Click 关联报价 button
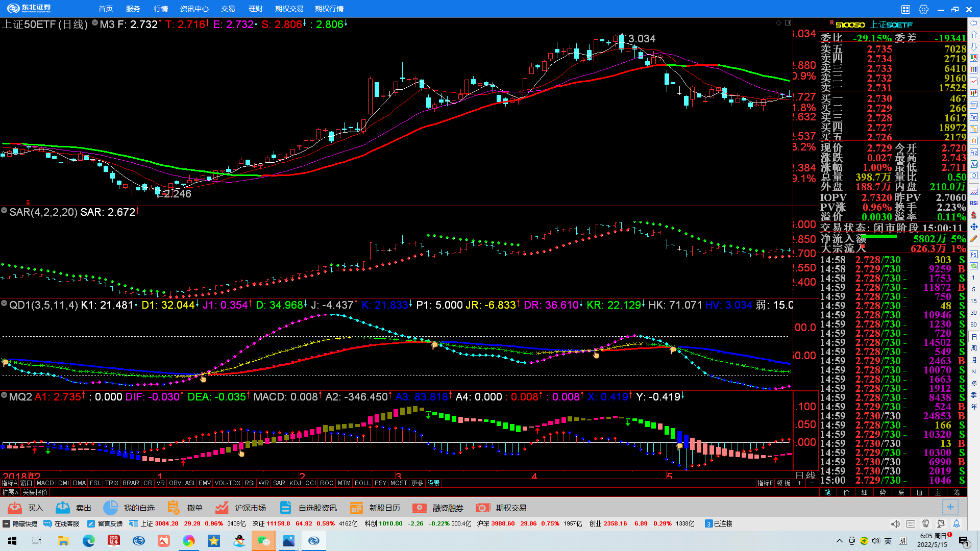This screenshot has height=551, width=980. point(35,492)
